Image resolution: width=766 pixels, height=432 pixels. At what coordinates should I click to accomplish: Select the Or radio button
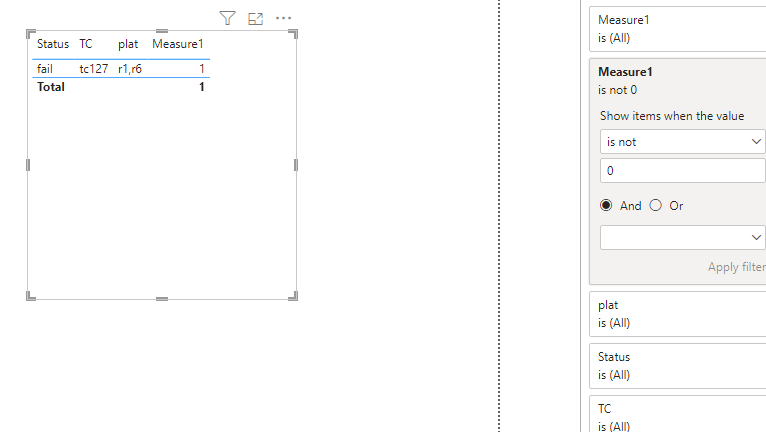(x=656, y=205)
